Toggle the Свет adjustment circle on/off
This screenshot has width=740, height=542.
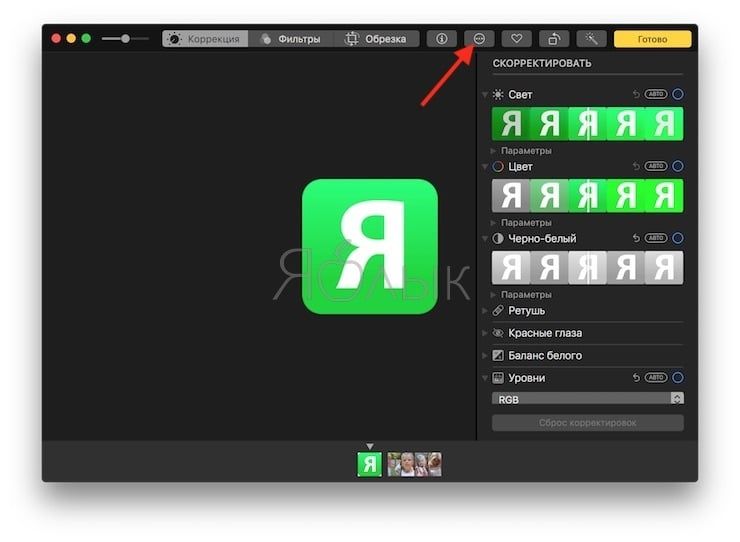tap(678, 94)
